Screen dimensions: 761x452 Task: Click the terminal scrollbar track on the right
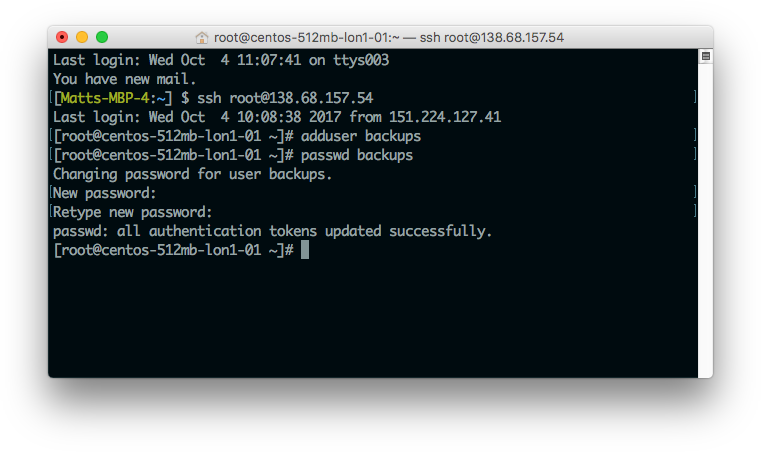coord(706,218)
